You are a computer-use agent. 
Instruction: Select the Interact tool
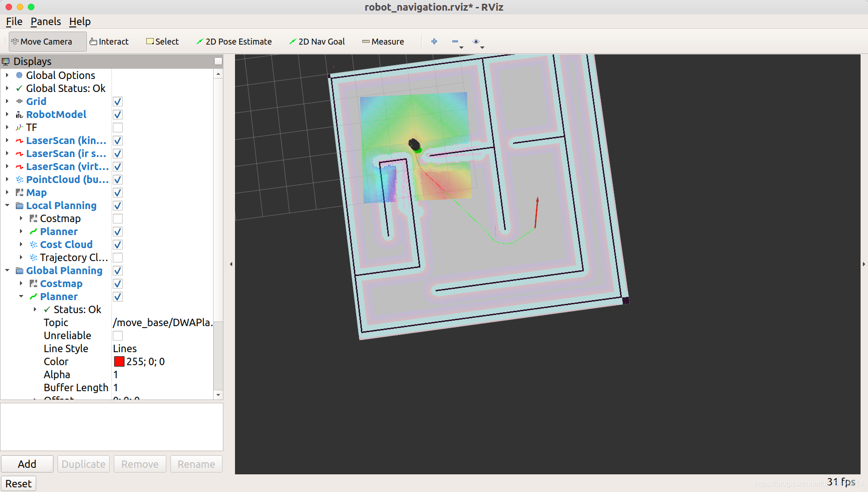(x=109, y=41)
